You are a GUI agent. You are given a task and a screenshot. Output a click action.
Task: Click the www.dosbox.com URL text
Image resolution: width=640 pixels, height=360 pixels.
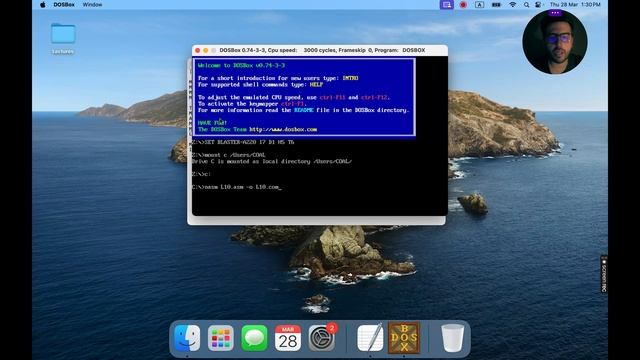pyautogui.click(x=283, y=129)
